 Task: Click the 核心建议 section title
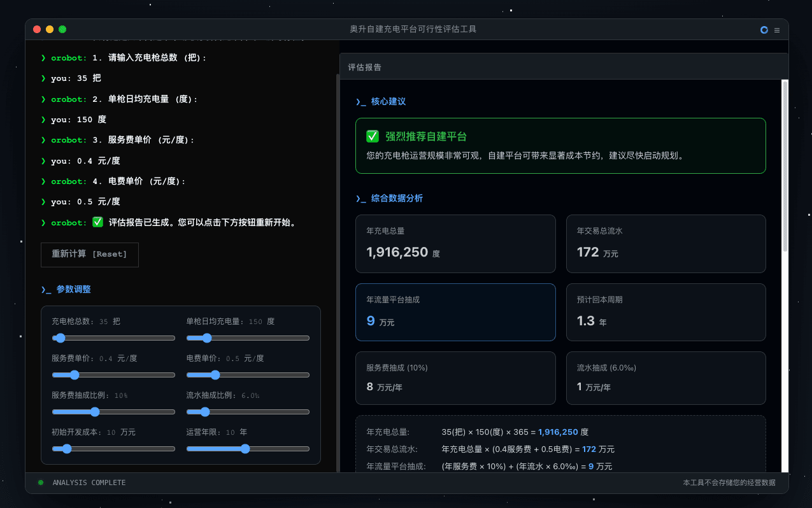pyautogui.click(x=388, y=102)
